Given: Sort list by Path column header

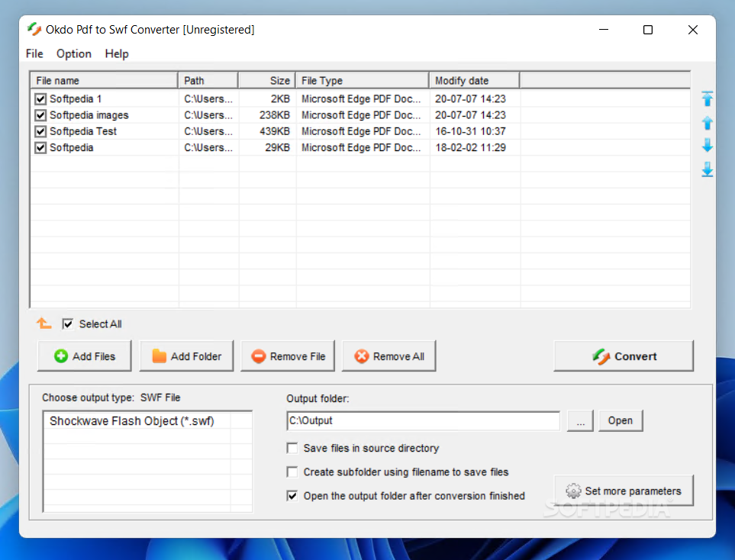Looking at the screenshot, I should click(x=208, y=81).
